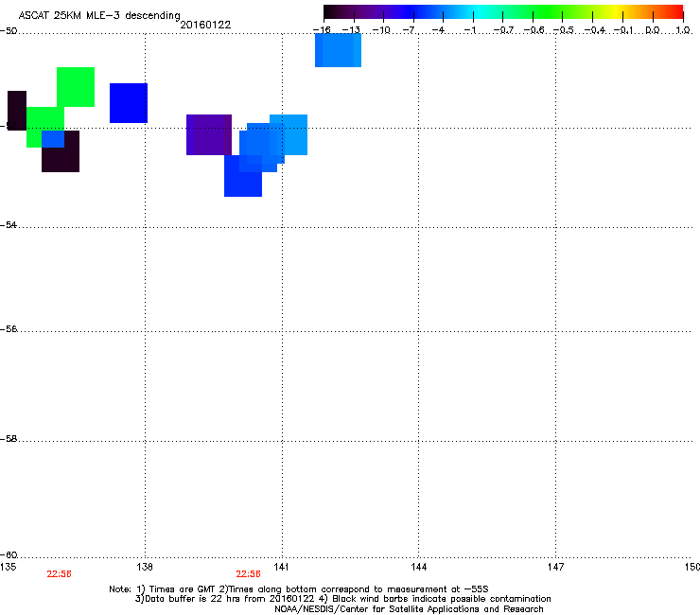Pick the '-4' label under the color bar
Screen dimensions: 700x615
(439, 30)
